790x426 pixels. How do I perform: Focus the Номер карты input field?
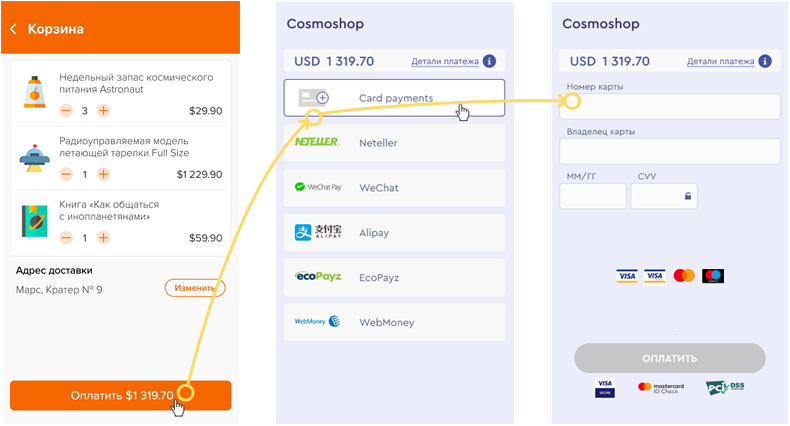pos(670,106)
